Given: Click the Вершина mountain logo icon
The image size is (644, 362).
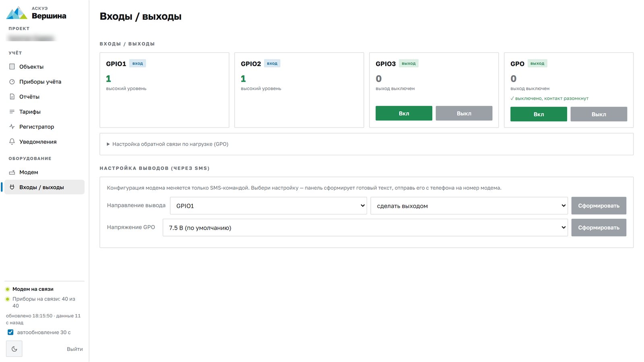Looking at the screenshot, I should 17,13.
